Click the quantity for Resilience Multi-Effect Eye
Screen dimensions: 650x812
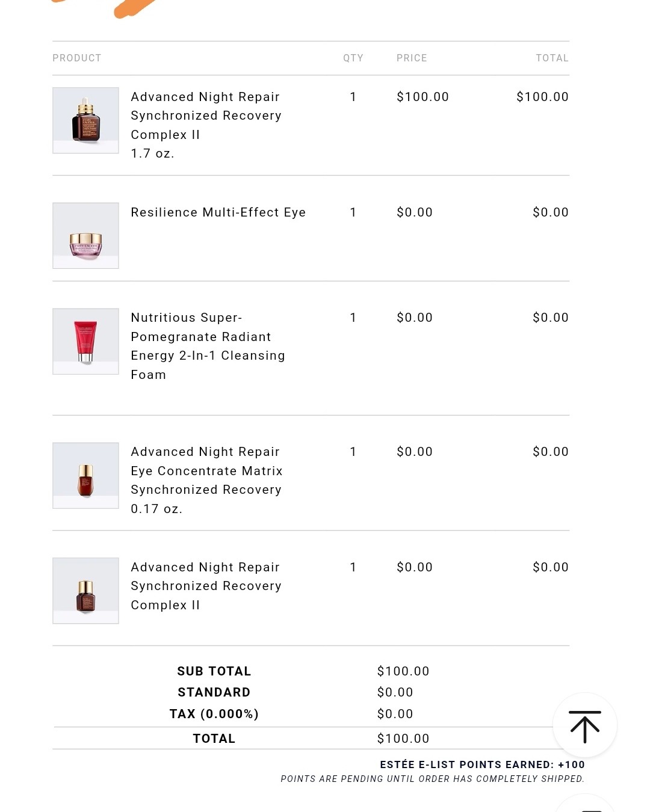(353, 212)
